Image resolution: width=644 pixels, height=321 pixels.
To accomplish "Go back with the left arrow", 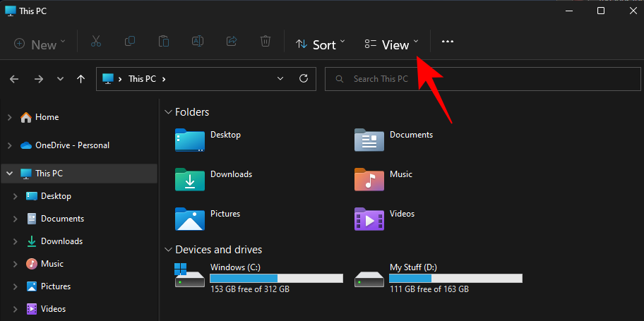I will click(x=14, y=79).
